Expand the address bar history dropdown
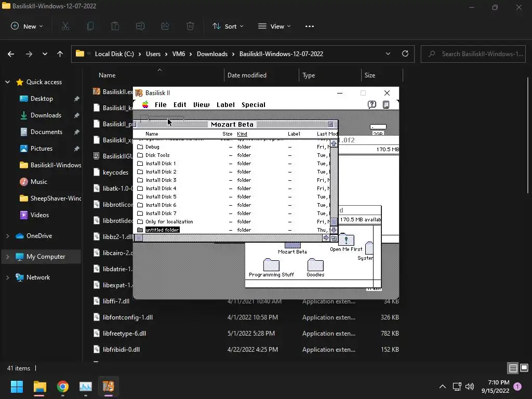The height and width of the screenshot is (399, 532). [x=388, y=54]
